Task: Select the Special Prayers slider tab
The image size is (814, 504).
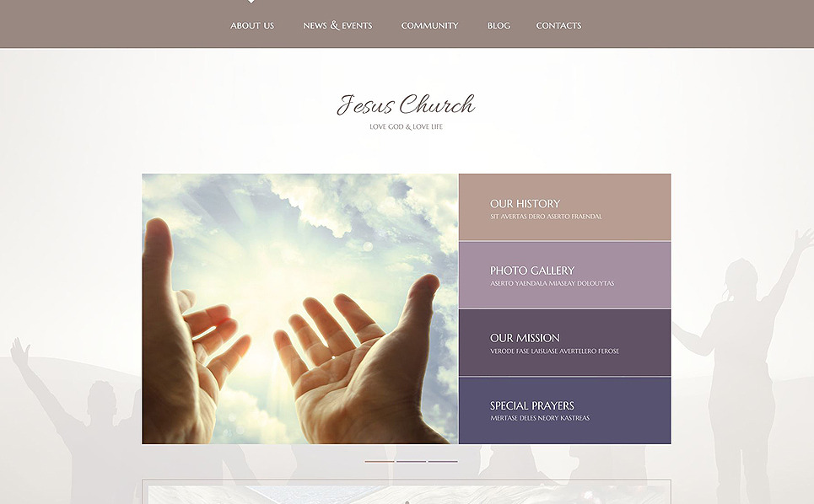Action: click(565, 410)
